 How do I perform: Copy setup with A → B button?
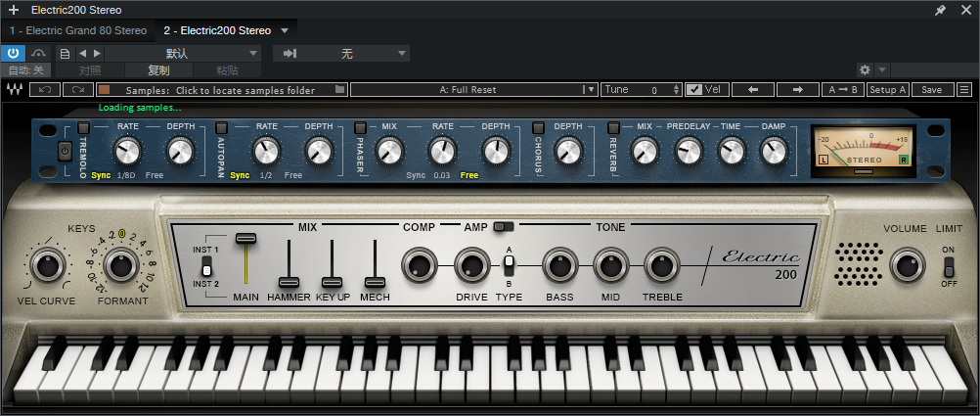tap(843, 89)
